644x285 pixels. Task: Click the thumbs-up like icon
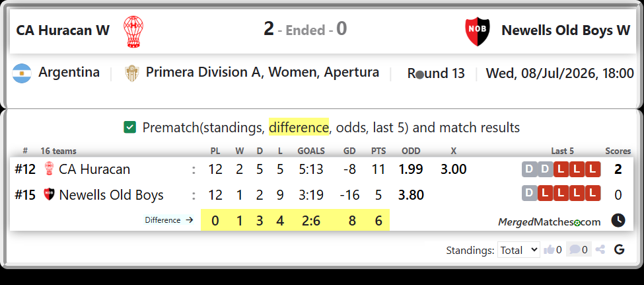(549, 250)
